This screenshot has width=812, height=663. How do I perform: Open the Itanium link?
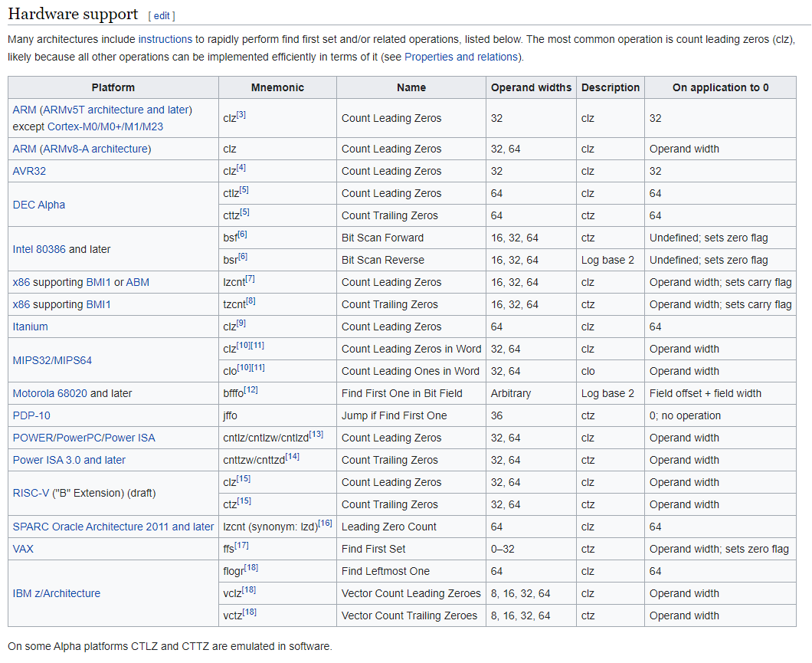click(x=30, y=327)
